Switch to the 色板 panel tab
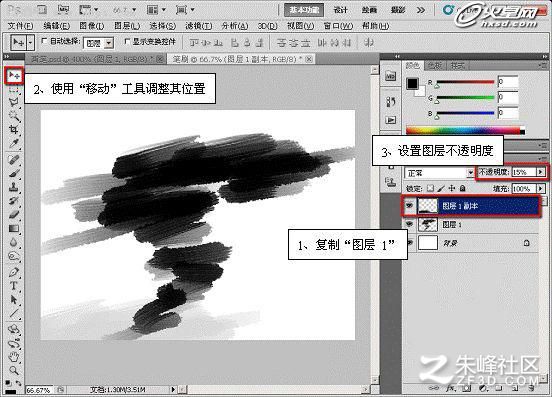The height and width of the screenshot is (397, 552). pyautogui.click(x=435, y=65)
